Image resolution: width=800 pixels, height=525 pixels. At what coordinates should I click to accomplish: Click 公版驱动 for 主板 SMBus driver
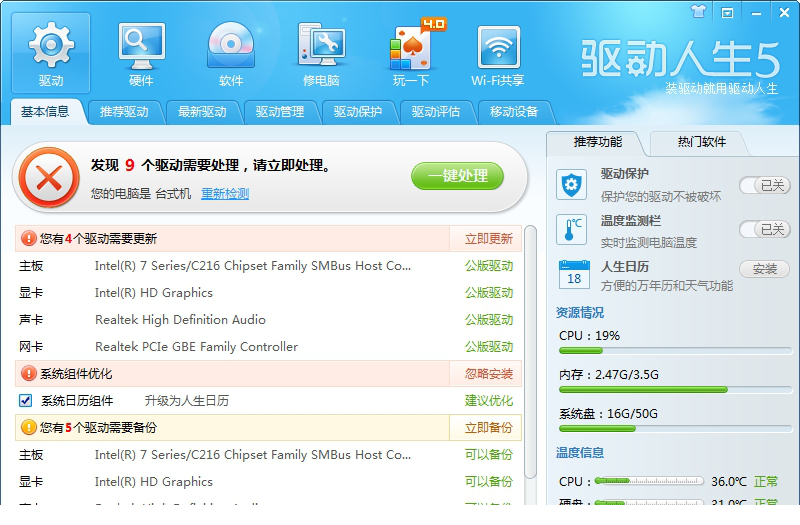[488, 266]
